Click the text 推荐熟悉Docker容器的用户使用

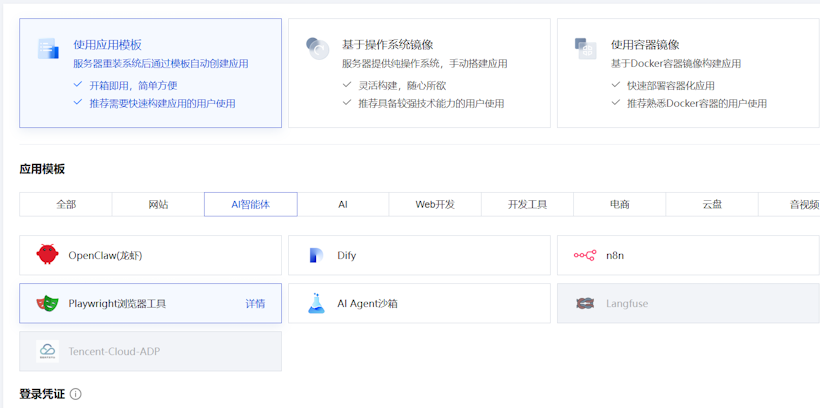(697, 104)
